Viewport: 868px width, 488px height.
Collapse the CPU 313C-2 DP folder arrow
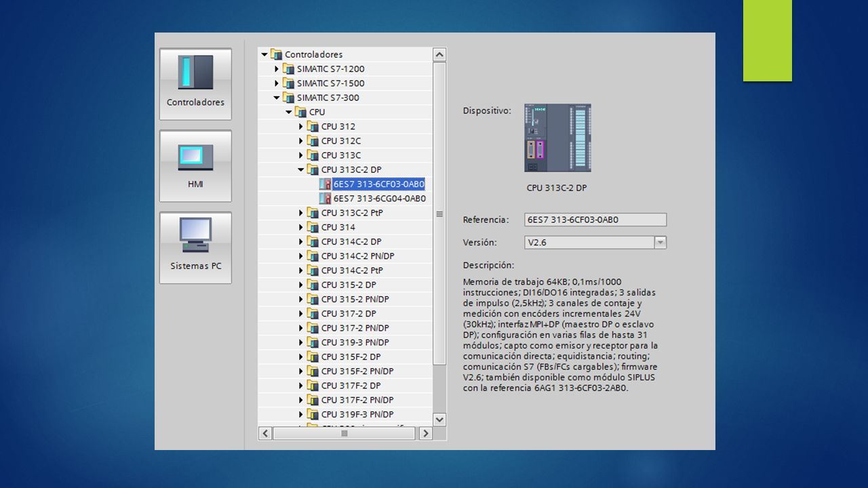[301, 169]
